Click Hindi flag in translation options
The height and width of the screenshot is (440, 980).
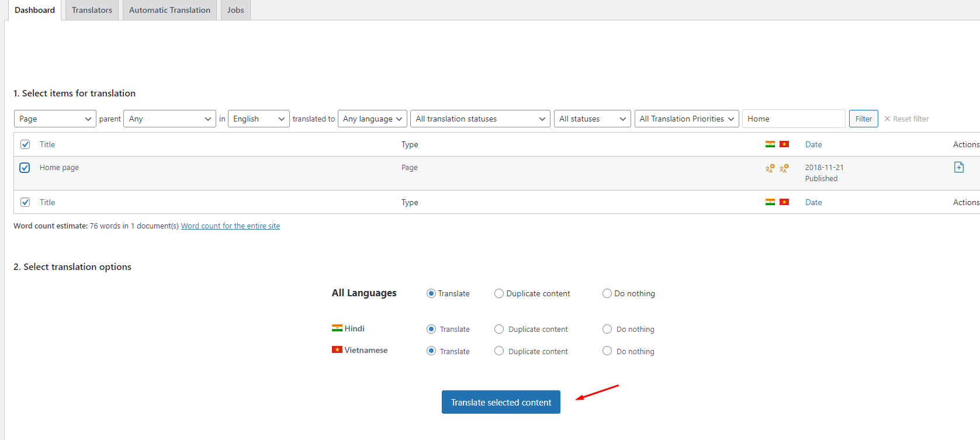[337, 328]
